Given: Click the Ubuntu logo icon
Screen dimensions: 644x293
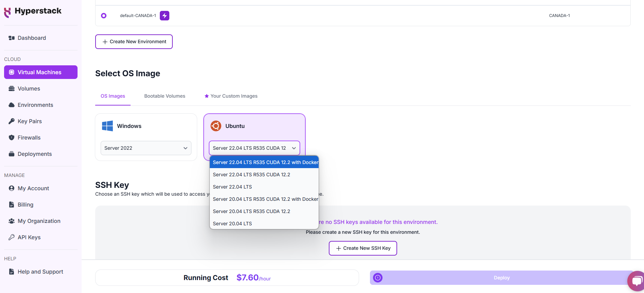Looking at the screenshot, I should 216,126.
